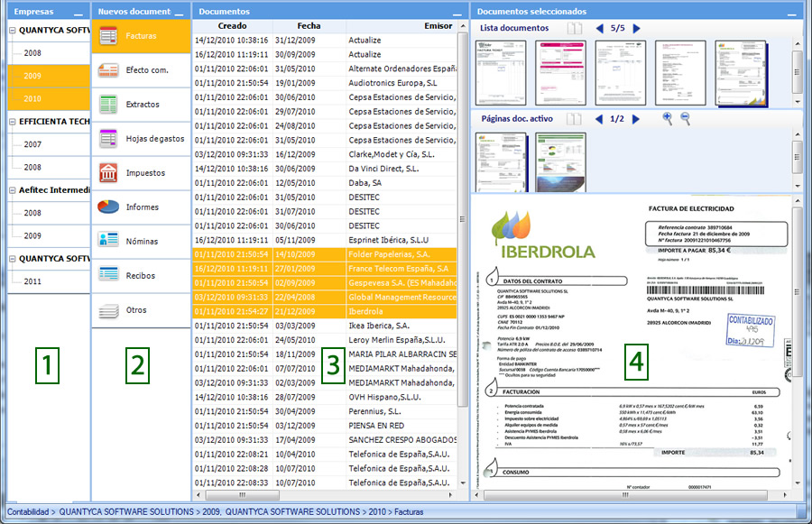Select the Nóminas document type

[141, 242]
